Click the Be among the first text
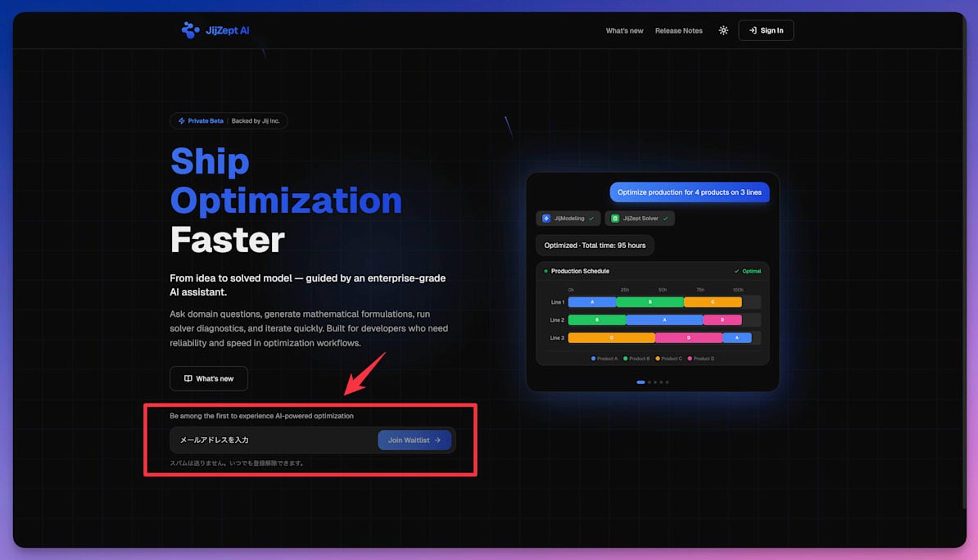Screen dimensions: 978x560 point(261,416)
